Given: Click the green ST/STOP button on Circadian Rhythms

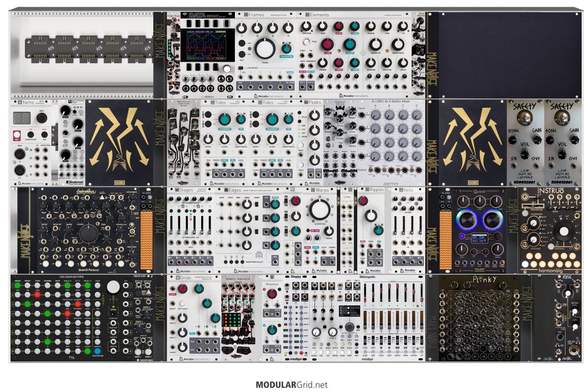Looking at the screenshot, I should point(88,351).
